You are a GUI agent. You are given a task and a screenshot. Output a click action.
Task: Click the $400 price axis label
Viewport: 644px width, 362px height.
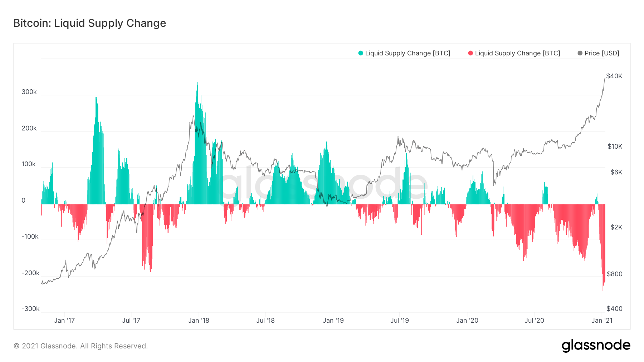click(614, 309)
